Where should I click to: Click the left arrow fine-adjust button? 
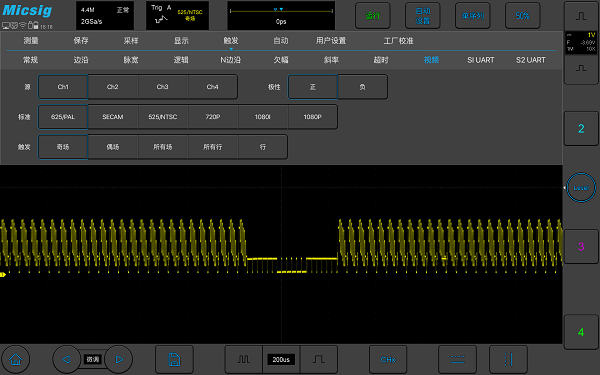click(66, 359)
